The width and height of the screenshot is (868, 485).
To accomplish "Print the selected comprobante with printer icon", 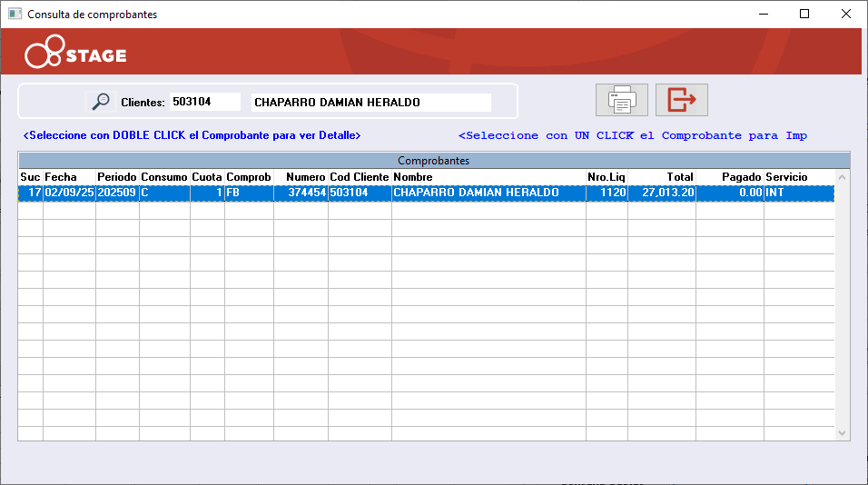I will point(621,100).
